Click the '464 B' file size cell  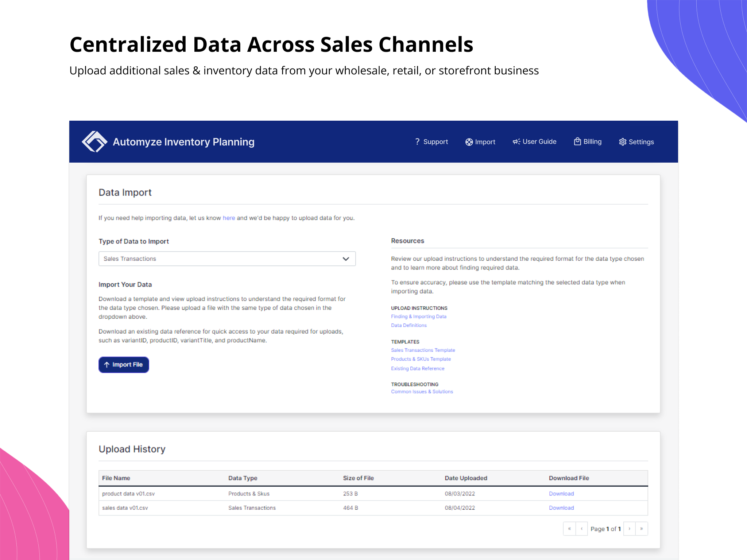coord(351,508)
